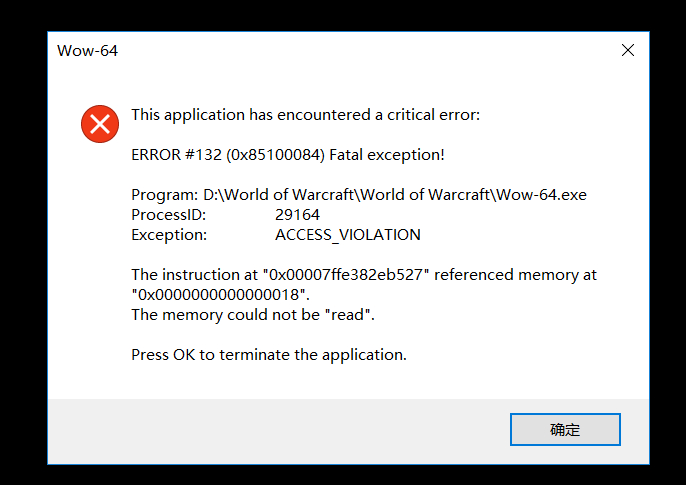Click the "memory could not be read" line
Viewport: 686px width, 485px height.
pos(253,315)
